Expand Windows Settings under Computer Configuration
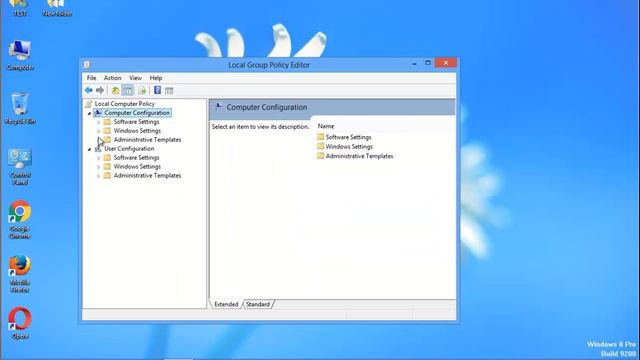Viewport: 640px width, 360px height. pos(98,131)
